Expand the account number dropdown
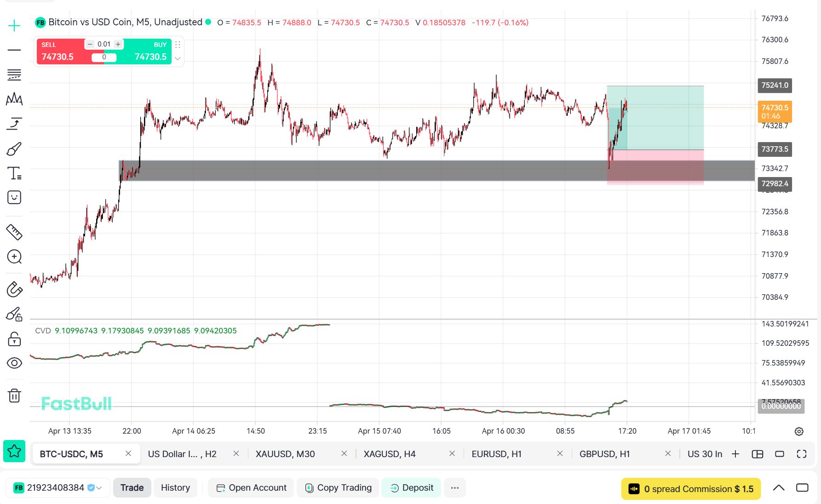The image size is (821, 504). 99,488
